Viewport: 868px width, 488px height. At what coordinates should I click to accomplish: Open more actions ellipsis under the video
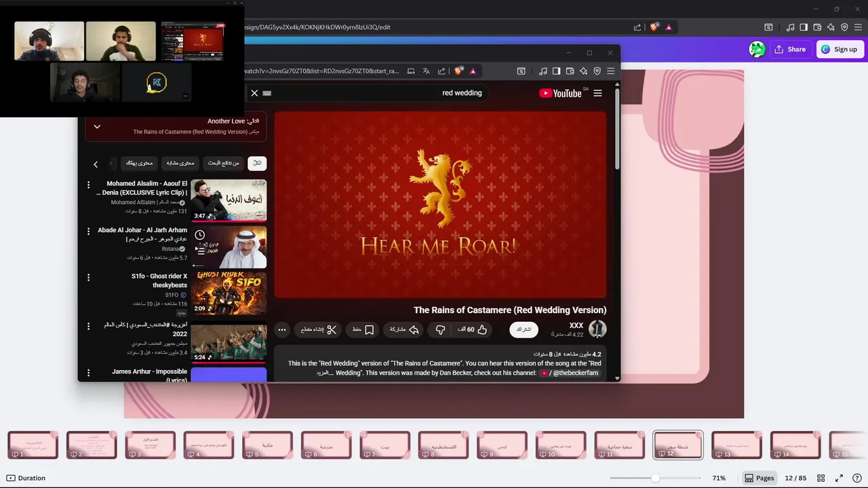point(282,330)
